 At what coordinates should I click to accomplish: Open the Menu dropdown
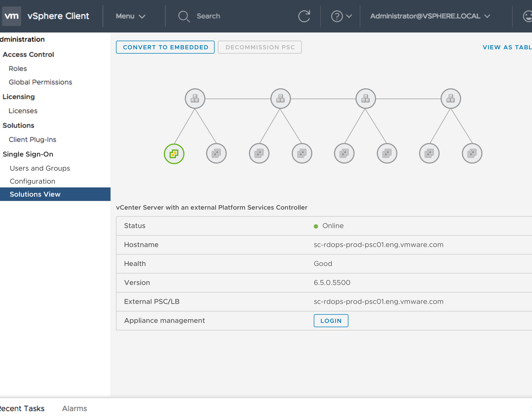130,16
